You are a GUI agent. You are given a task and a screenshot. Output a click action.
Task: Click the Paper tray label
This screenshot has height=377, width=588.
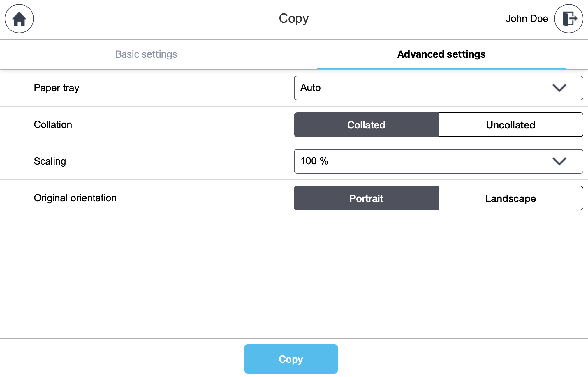point(56,88)
